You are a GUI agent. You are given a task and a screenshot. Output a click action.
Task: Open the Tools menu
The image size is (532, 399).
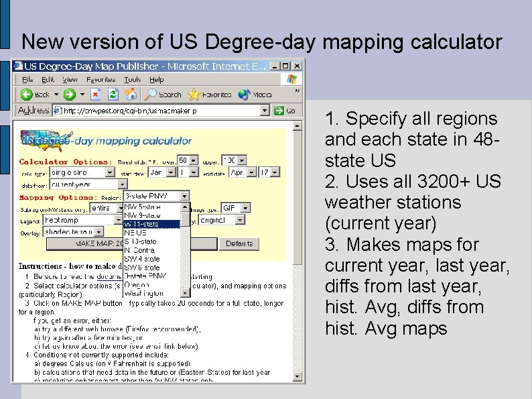[132, 79]
